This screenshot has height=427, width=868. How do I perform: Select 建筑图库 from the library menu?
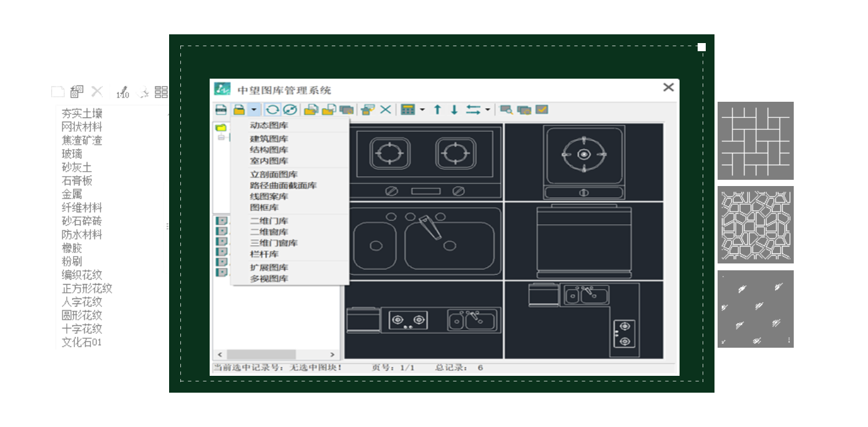(x=269, y=139)
